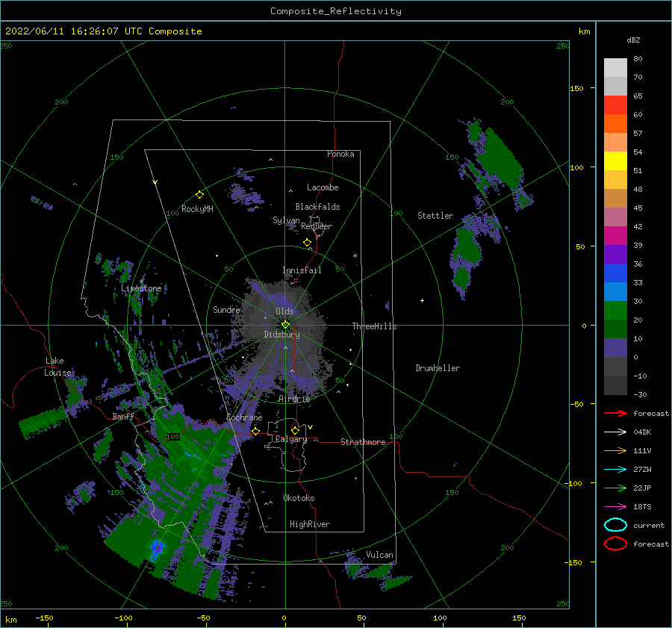
Task: Click the white 04DK arrow in legend
Action: (x=615, y=432)
